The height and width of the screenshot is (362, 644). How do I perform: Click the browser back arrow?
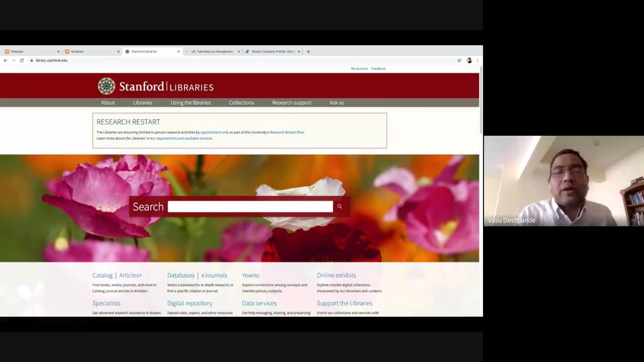point(6,60)
